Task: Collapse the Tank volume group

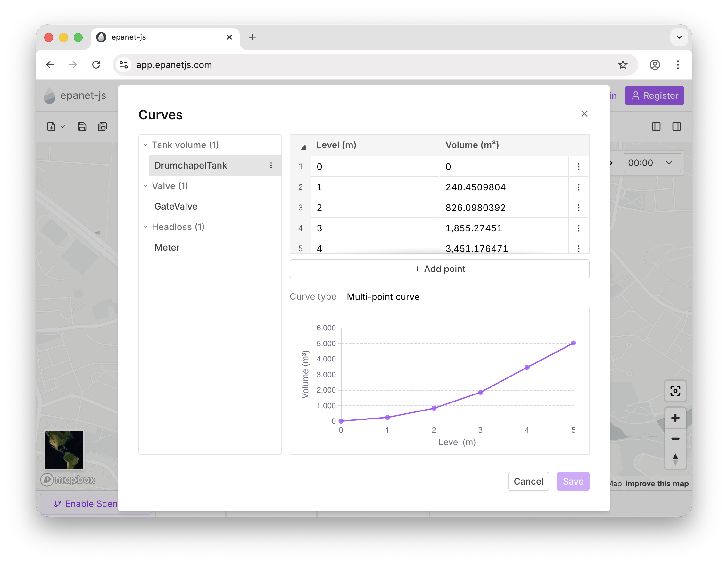Action: [x=146, y=145]
